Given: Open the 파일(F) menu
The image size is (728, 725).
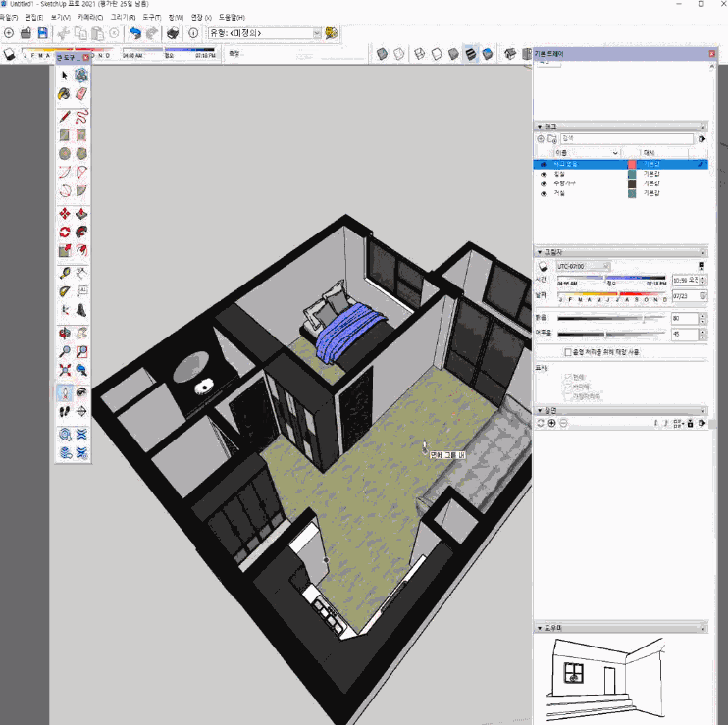Looking at the screenshot, I should [9, 18].
